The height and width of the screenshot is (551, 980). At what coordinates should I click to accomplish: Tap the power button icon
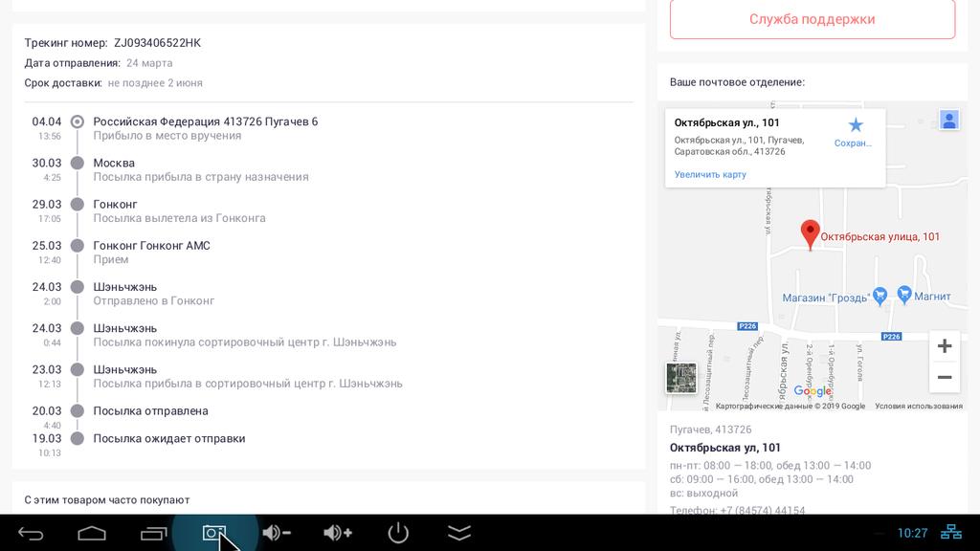(398, 533)
